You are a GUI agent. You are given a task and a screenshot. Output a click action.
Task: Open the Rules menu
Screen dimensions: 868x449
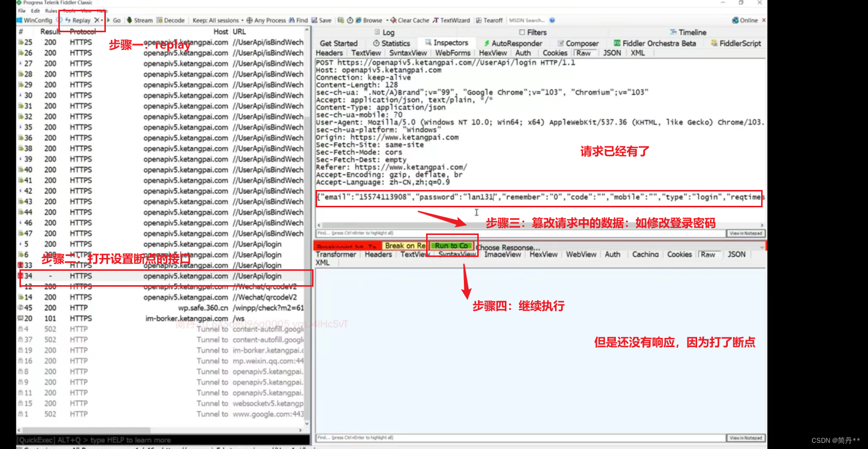(x=51, y=11)
